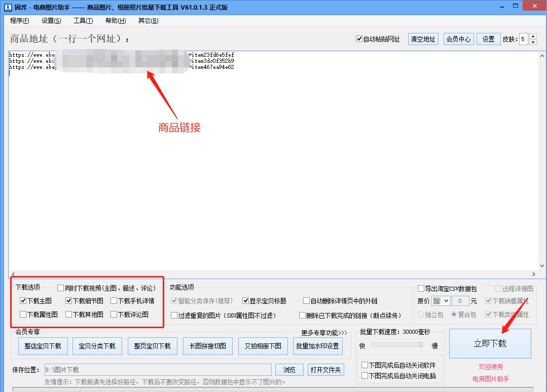Enable 下载属性图 checkbox
547x392 pixels.
[23, 315]
